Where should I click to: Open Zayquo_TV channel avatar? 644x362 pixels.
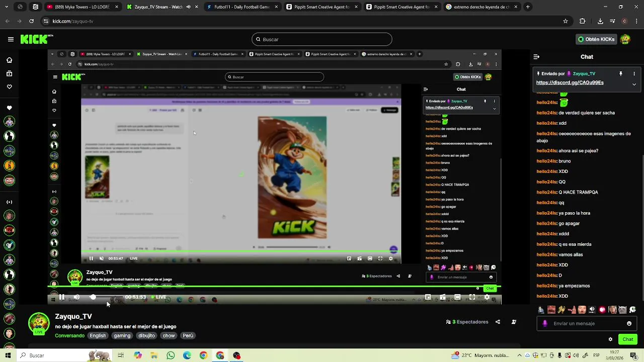[39, 323]
